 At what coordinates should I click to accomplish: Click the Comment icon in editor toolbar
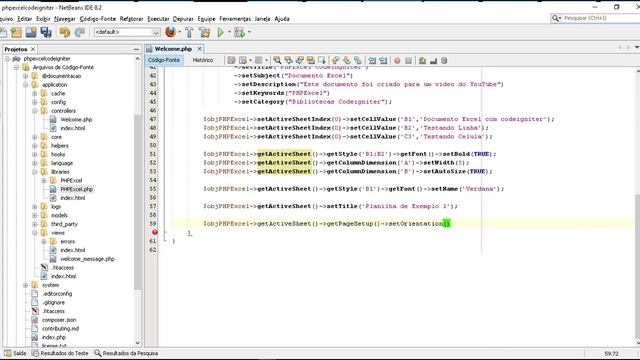click(x=422, y=61)
